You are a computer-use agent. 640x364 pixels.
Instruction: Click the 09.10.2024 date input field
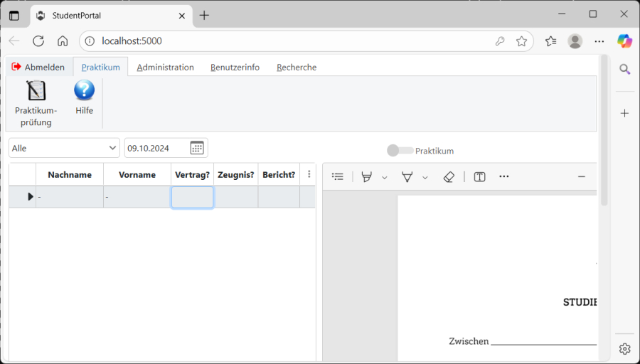point(156,148)
